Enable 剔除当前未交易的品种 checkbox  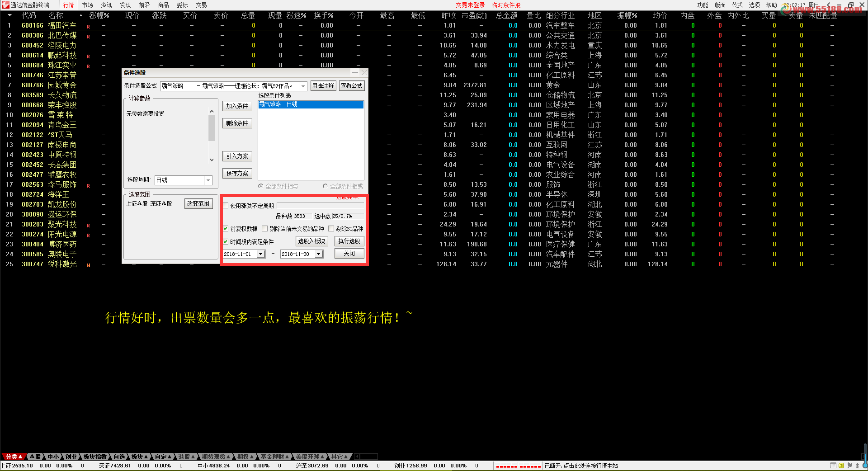coord(265,229)
